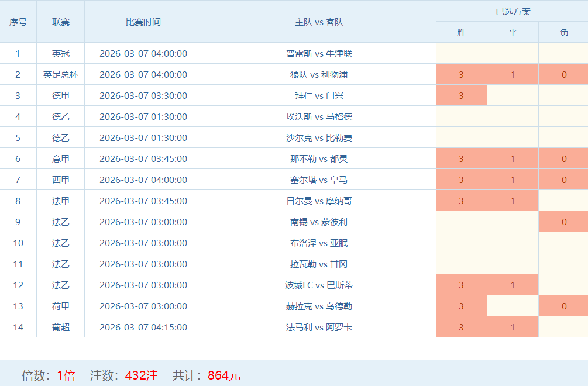Image resolution: width=588 pixels, height=386 pixels.
Task: Deselect the loss pick for 塞尔塔 vs 皇马
Action: coord(563,180)
